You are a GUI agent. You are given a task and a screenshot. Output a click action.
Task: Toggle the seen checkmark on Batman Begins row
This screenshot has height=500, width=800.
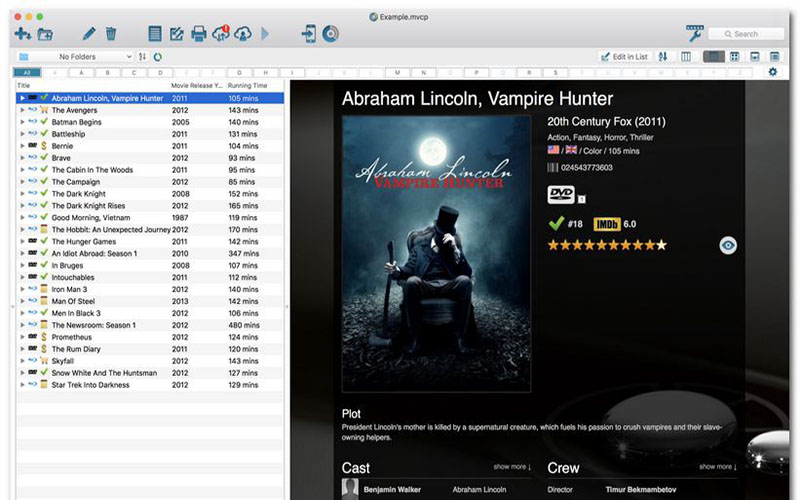(x=44, y=122)
